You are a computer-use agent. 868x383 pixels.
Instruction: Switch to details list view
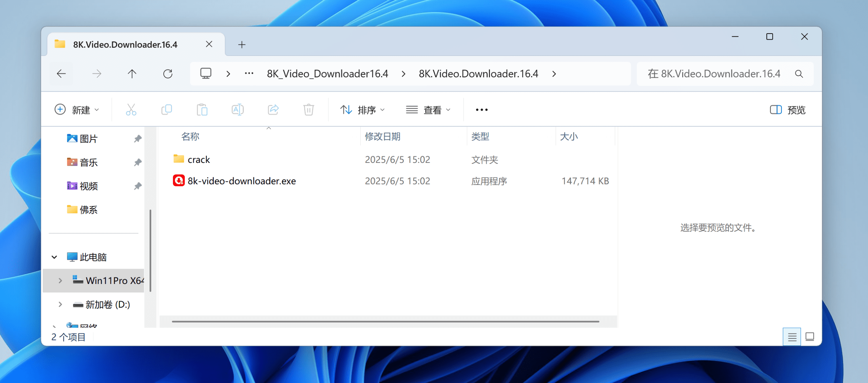coord(792,337)
